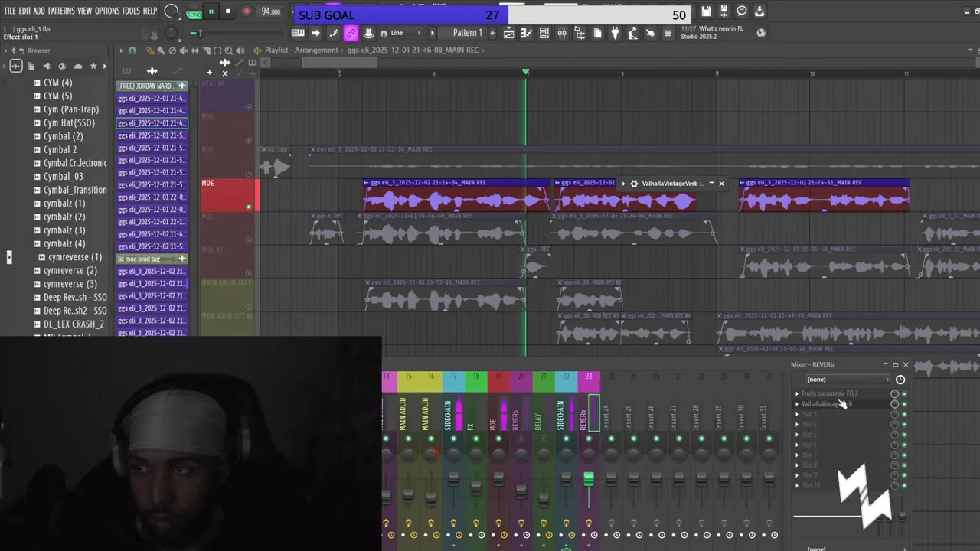Select browser item Cym (Pan-Trap)

(70, 109)
